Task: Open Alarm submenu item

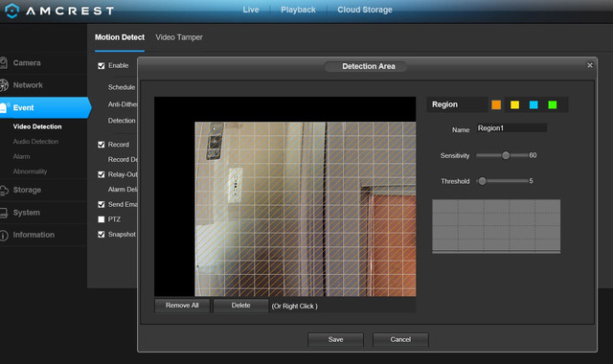Action: point(21,156)
